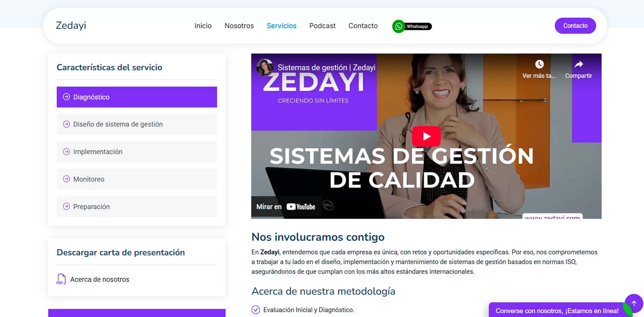Select the Preparación service option

[x=91, y=206]
